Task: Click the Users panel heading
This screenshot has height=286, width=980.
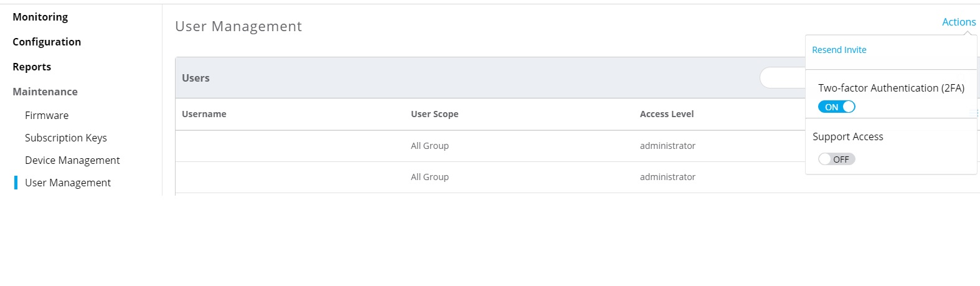Action: [196, 78]
